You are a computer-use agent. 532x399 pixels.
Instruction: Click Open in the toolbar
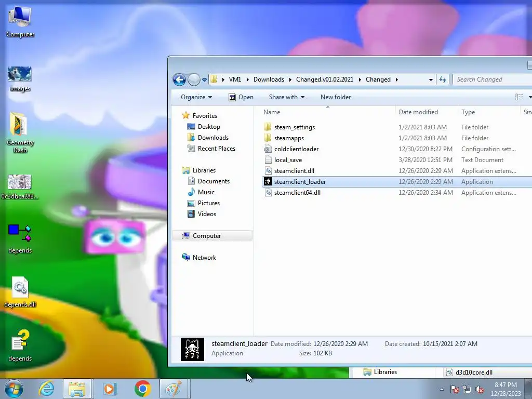click(x=241, y=97)
